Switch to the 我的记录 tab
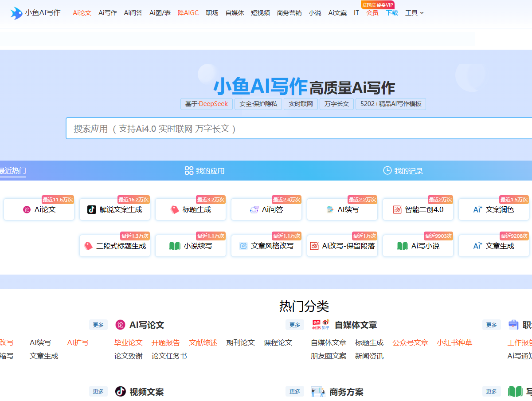This screenshot has height=401, width=532. pyautogui.click(x=403, y=171)
